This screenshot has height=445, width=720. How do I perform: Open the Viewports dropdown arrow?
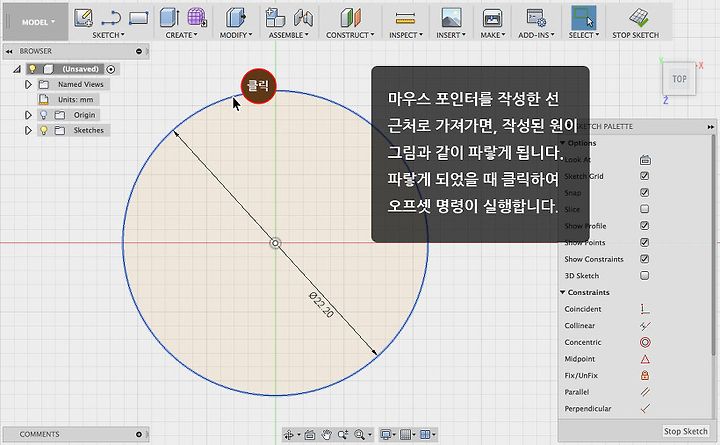[433, 435]
